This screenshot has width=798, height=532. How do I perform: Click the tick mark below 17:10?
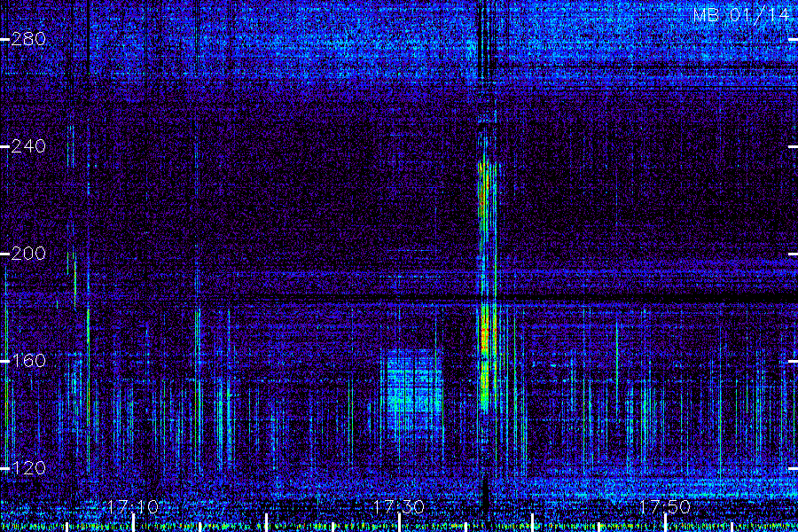(134, 523)
